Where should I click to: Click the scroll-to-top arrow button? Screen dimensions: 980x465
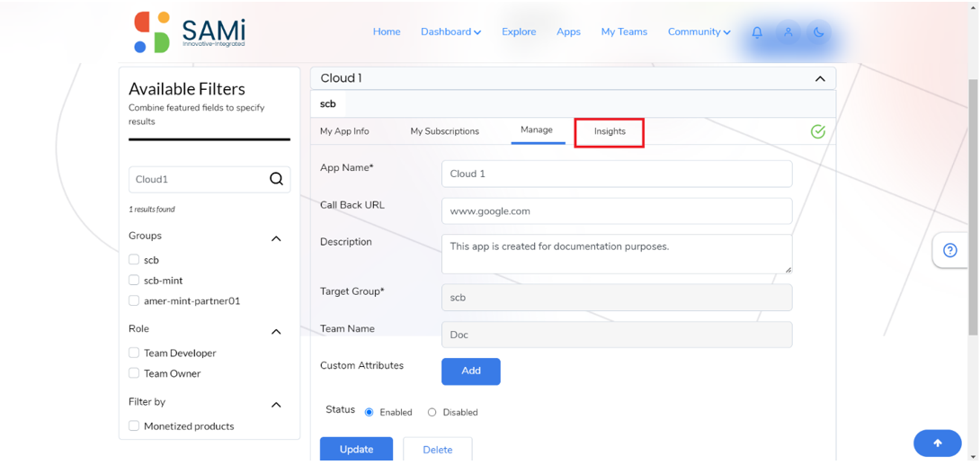[938, 443]
